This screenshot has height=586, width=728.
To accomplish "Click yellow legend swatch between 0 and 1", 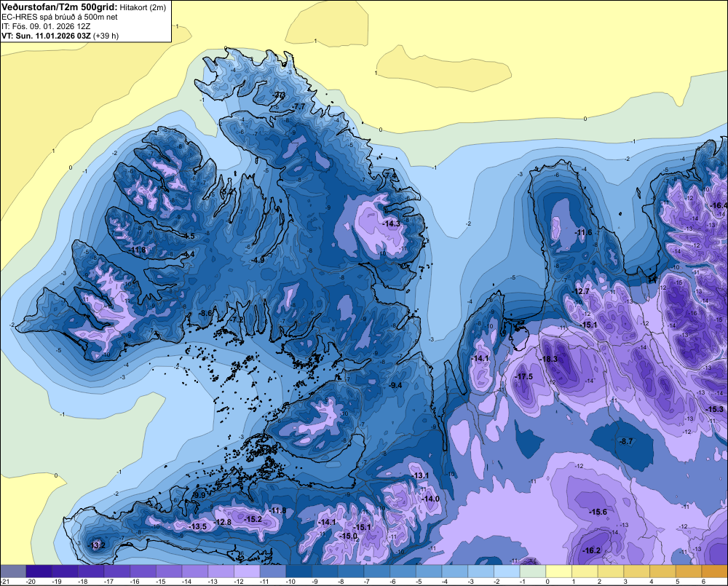I will point(559,571).
